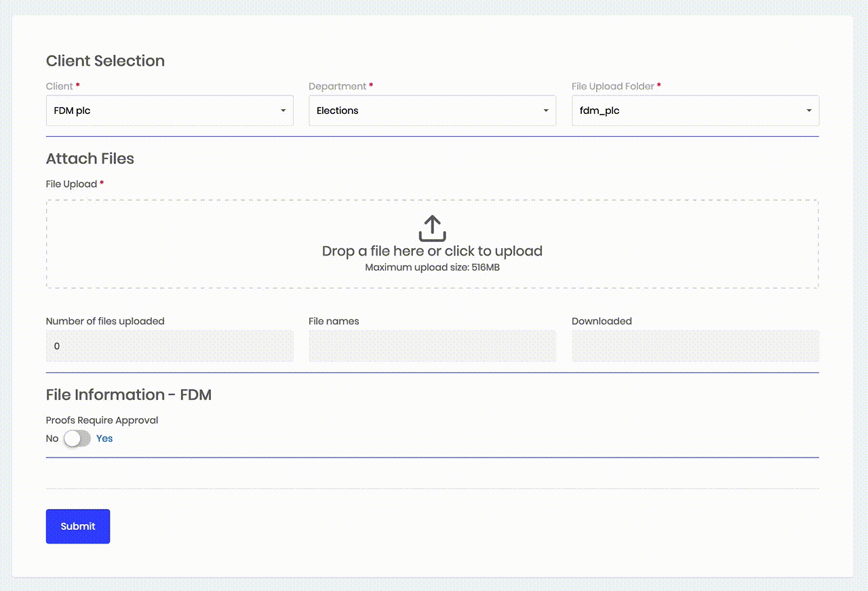Open the Client dropdown showing FDM plc
This screenshot has width=868, height=591.
[163, 110]
